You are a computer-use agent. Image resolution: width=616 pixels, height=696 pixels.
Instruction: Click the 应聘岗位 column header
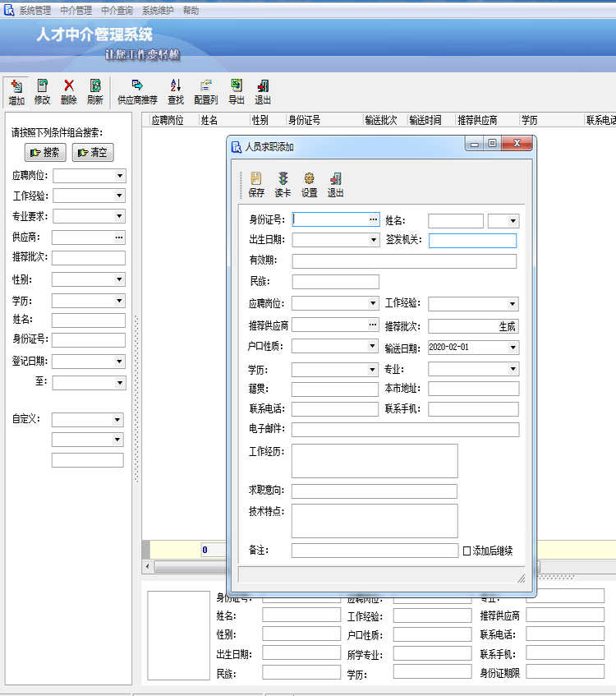point(168,120)
